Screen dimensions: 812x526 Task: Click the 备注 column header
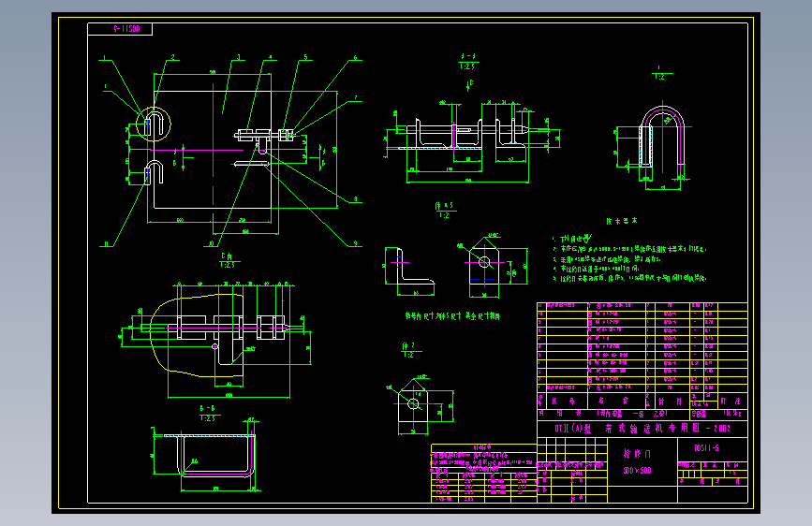pos(731,402)
